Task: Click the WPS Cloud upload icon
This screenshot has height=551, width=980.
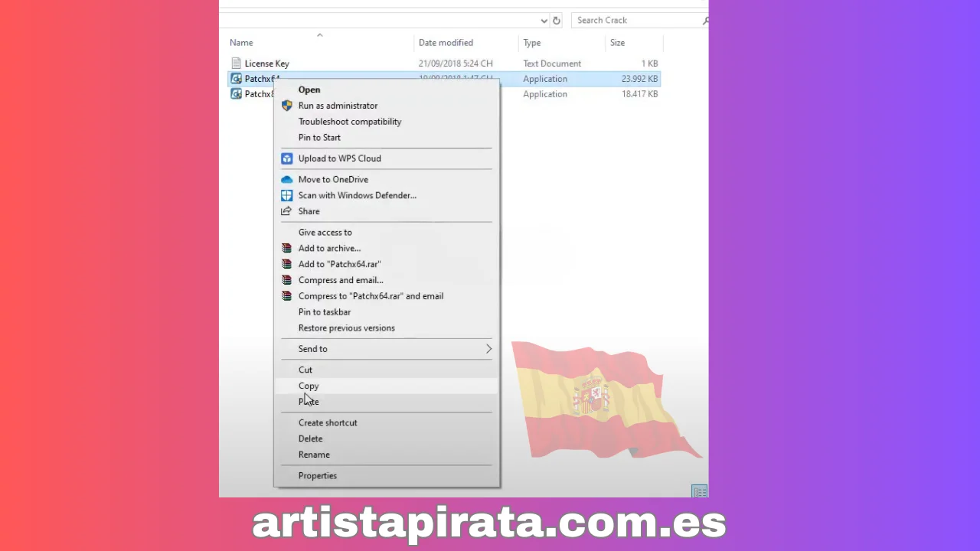Action: (286, 158)
